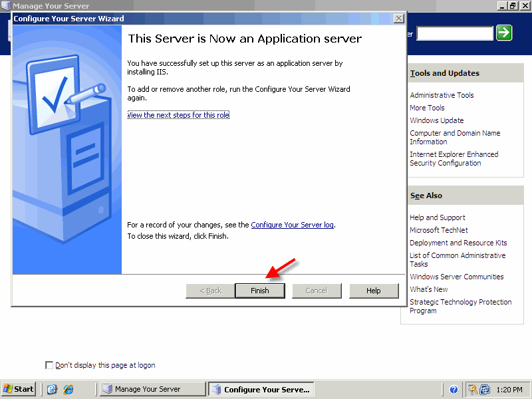Close the Manage Your Server window
532x399 pixels.
click(524, 5)
